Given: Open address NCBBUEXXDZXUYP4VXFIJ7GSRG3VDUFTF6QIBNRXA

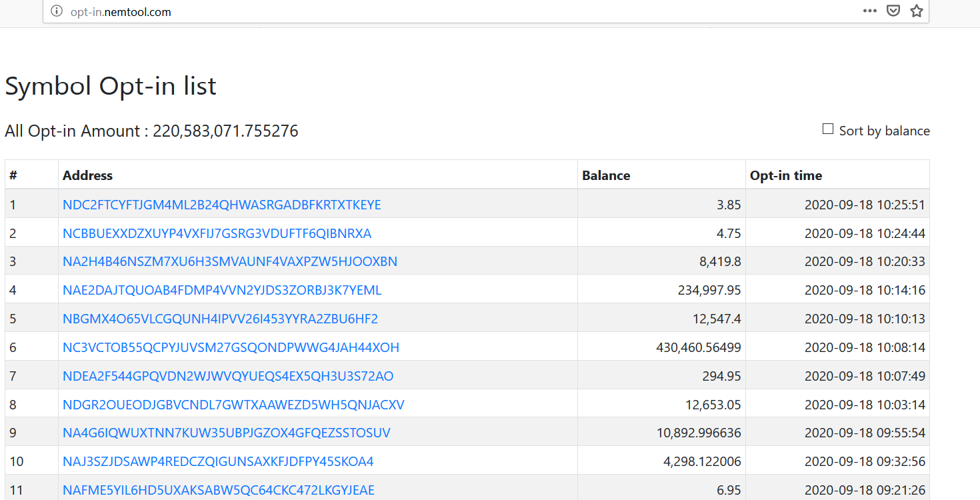Looking at the screenshot, I should (217, 233).
